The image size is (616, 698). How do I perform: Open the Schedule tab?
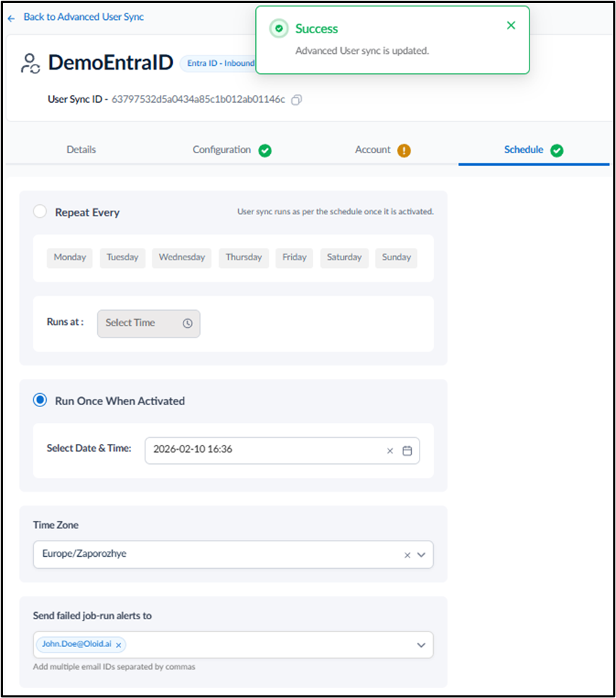click(x=523, y=150)
